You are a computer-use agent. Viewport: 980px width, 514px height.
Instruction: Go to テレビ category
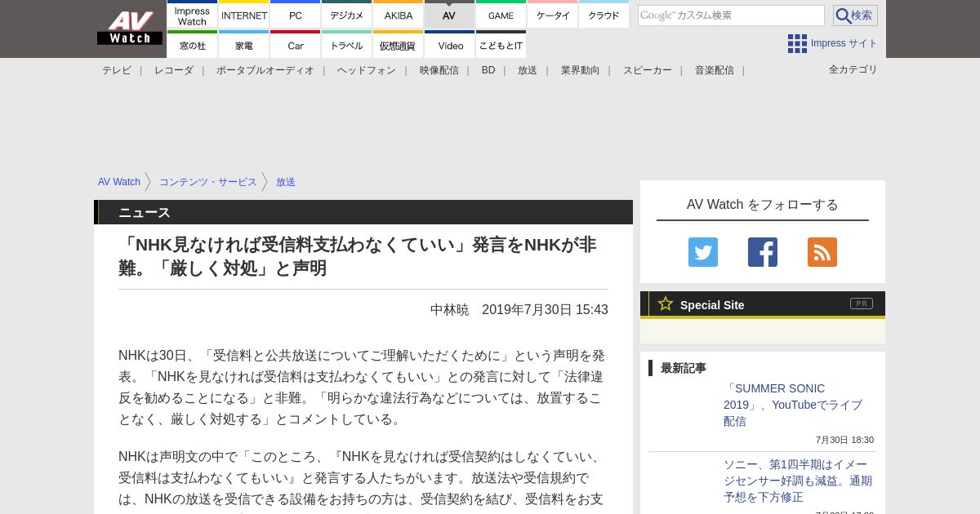pyautogui.click(x=117, y=70)
